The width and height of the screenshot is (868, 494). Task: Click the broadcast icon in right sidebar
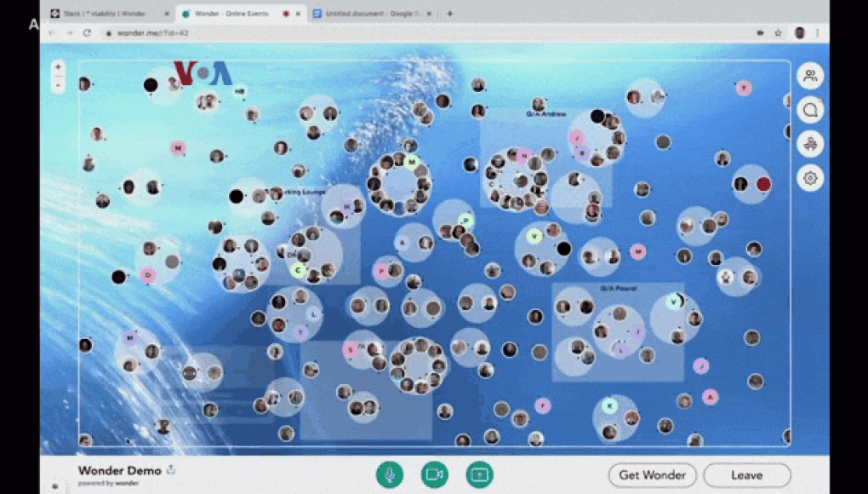click(x=810, y=144)
